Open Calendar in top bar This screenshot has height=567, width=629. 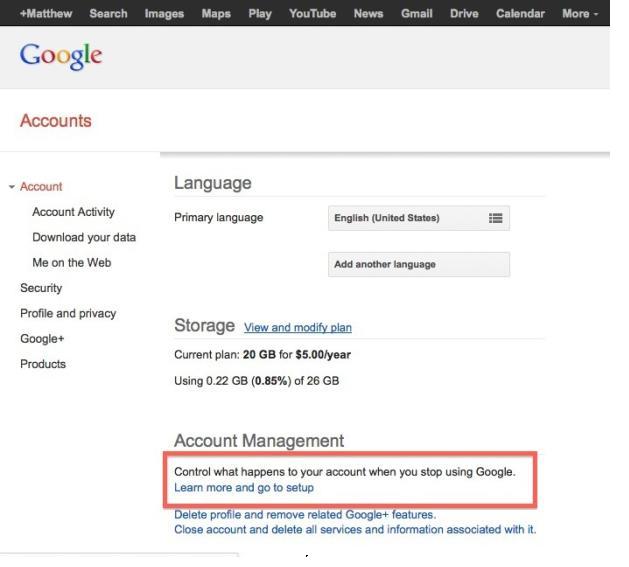pos(520,14)
